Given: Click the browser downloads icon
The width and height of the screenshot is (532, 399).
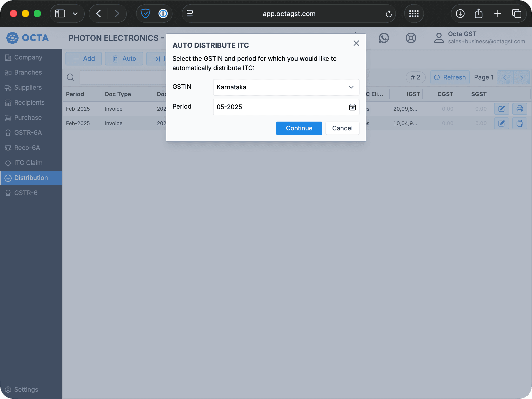Looking at the screenshot, I should 460,14.
